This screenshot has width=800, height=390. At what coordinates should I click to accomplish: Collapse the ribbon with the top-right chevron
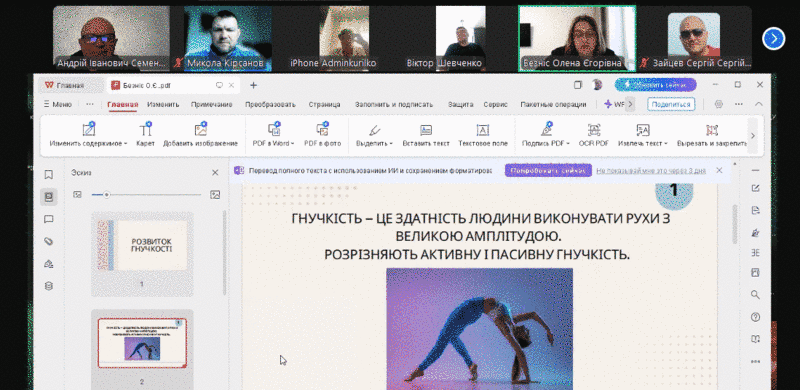(x=759, y=104)
